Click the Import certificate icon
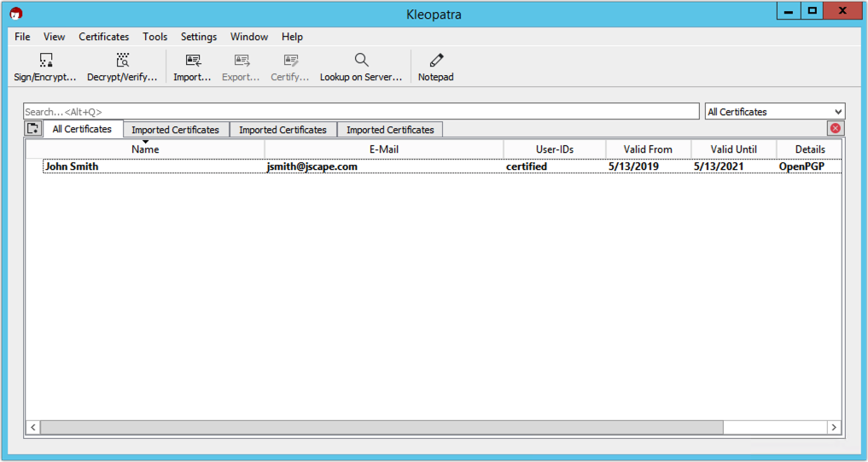 [x=193, y=61]
